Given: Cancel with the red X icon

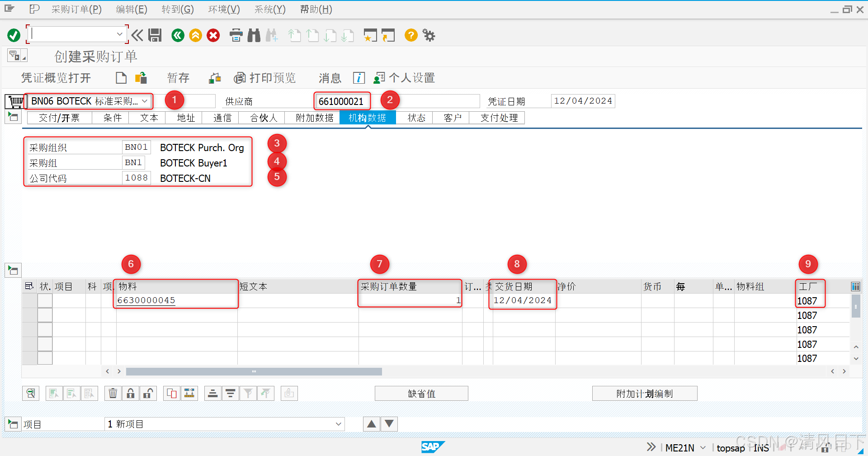Looking at the screenshot, I should (x=213, y=35).
